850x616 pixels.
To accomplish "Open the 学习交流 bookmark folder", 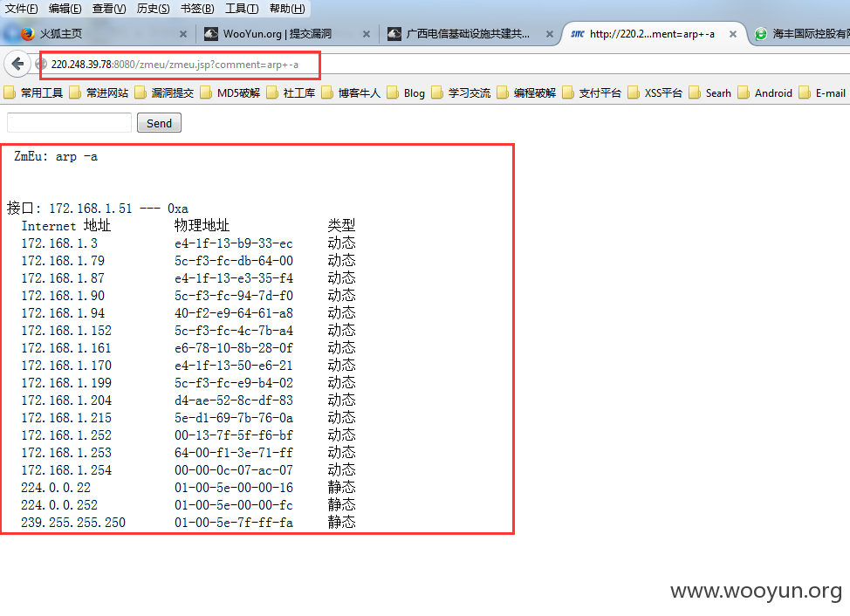I will coord(462,92).
